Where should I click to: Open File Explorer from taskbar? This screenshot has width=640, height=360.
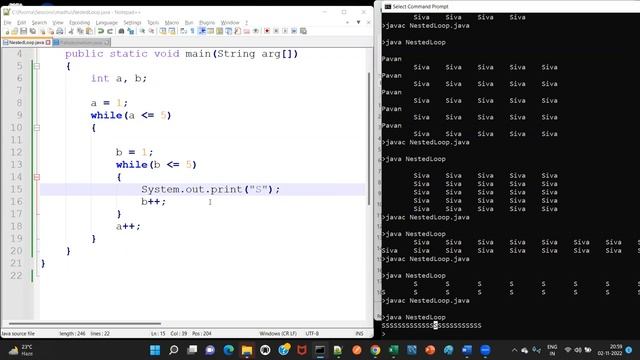247,350
